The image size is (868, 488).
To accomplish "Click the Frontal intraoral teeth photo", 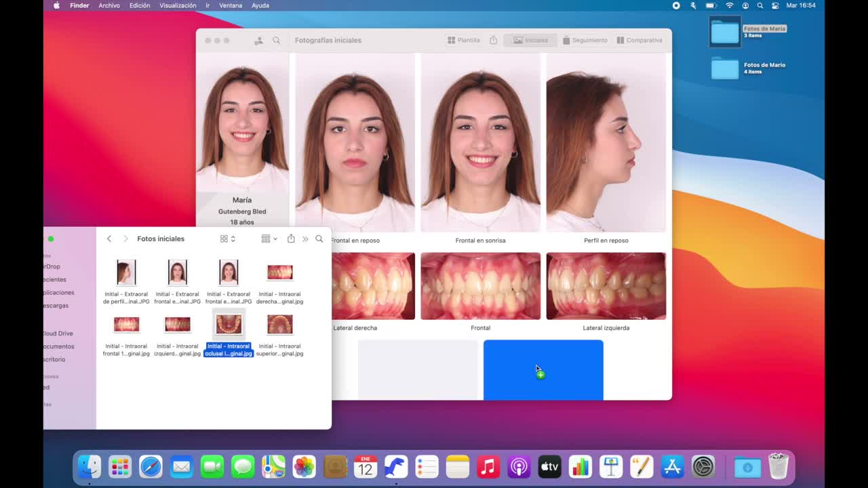I will pyautogui.click(x=480, y=286).
